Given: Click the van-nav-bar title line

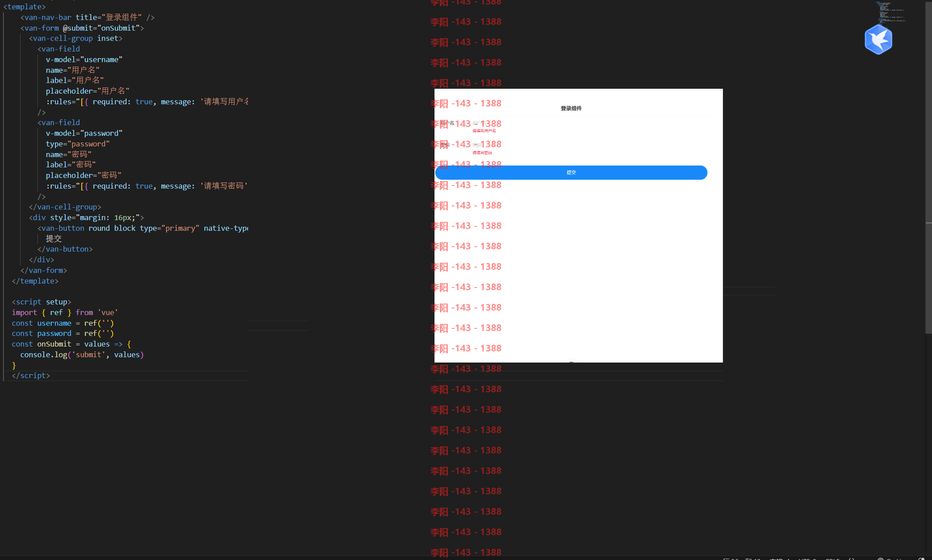Looking at the screenshot, I should [87, 17].
